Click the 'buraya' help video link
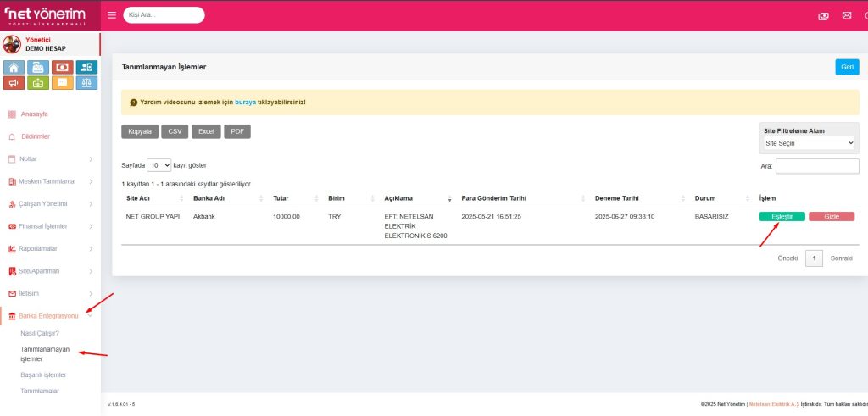Viewport: 868px width, 416px height. click(245, 102)
